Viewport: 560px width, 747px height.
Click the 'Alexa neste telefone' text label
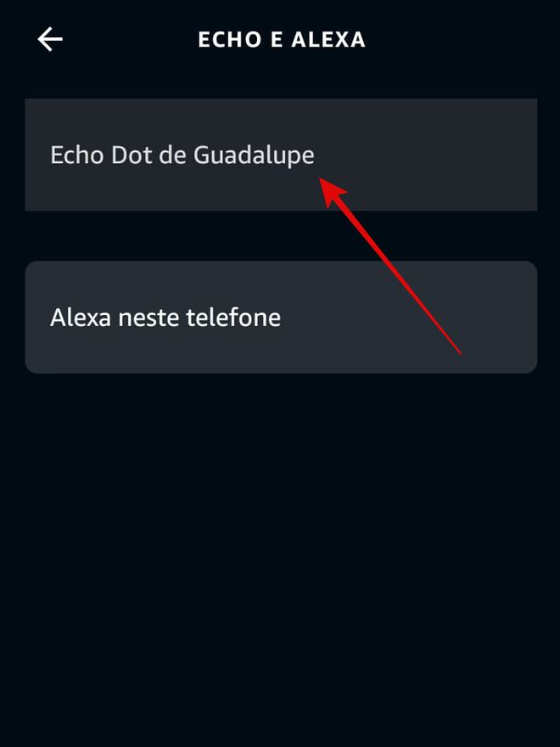click(x=165, y=317)
